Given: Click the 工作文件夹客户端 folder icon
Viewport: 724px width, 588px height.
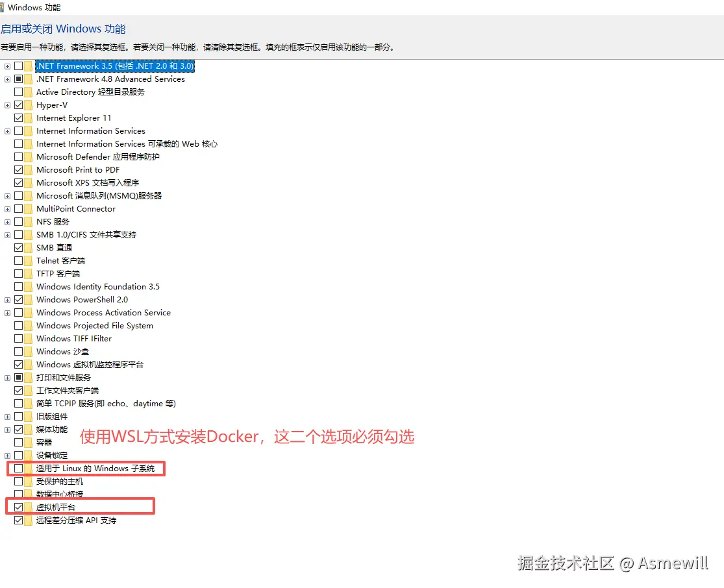Looking at the screenshot, I should [28, 391].
